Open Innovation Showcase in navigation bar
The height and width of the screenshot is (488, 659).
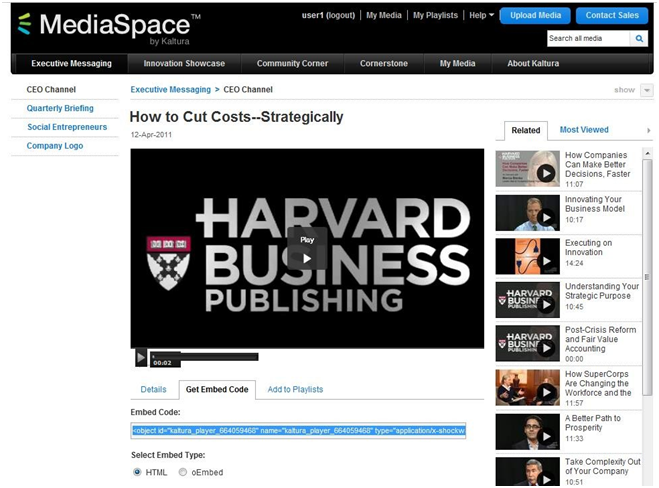[x=184, y=64]
